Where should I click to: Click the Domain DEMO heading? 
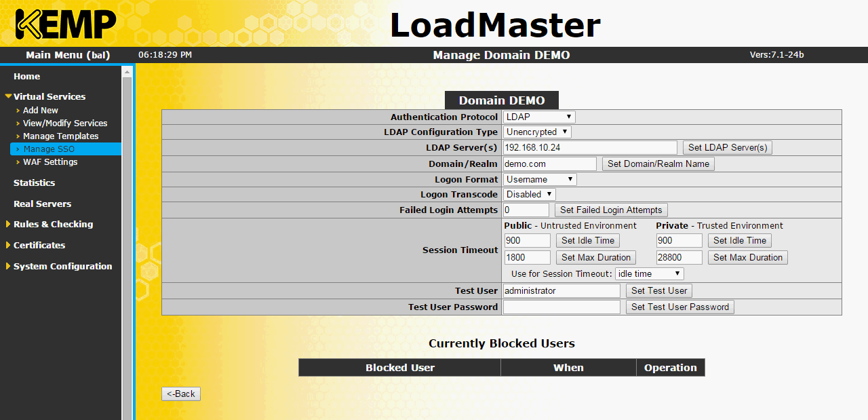pos(502,100)
